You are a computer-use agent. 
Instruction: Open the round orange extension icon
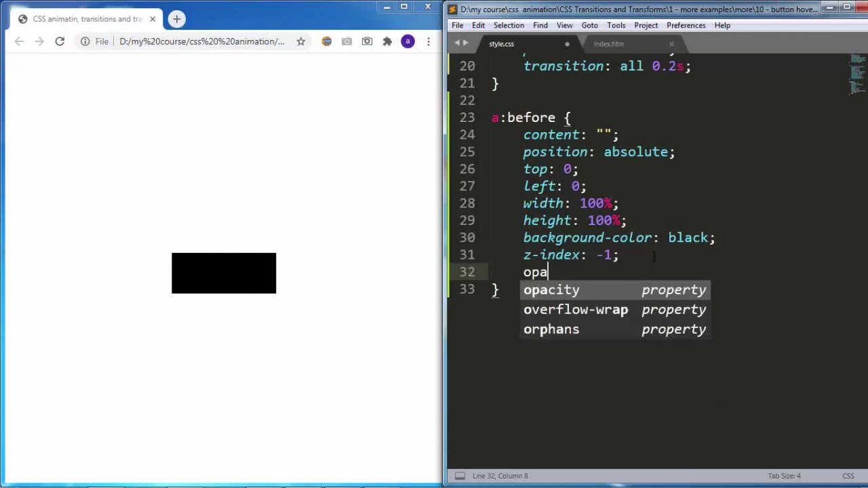click(x=326, y=41)
